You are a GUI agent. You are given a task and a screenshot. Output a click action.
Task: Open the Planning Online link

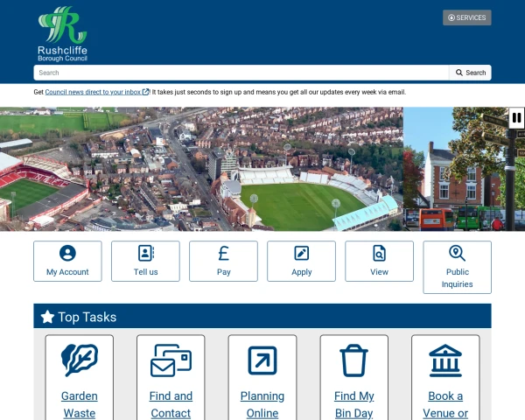[x=262, y=404]
